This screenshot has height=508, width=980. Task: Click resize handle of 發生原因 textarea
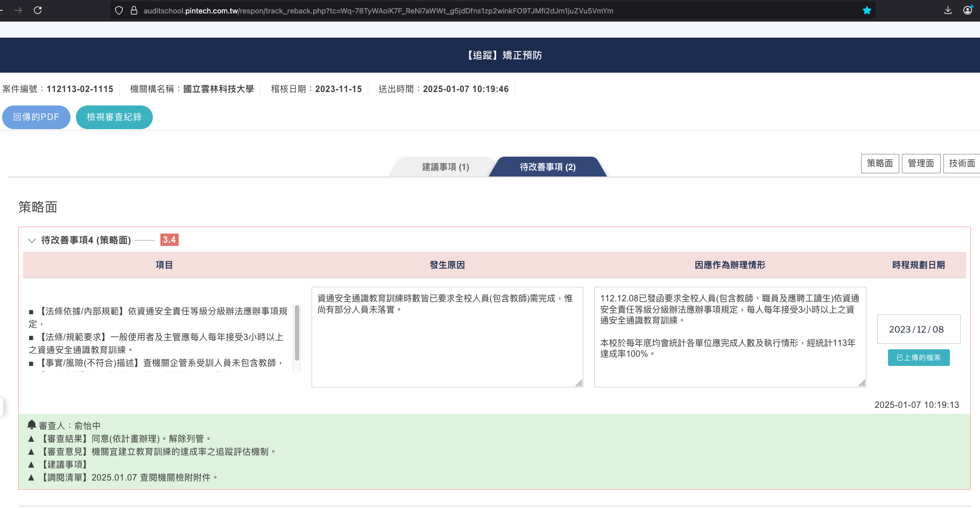[579, 383]
